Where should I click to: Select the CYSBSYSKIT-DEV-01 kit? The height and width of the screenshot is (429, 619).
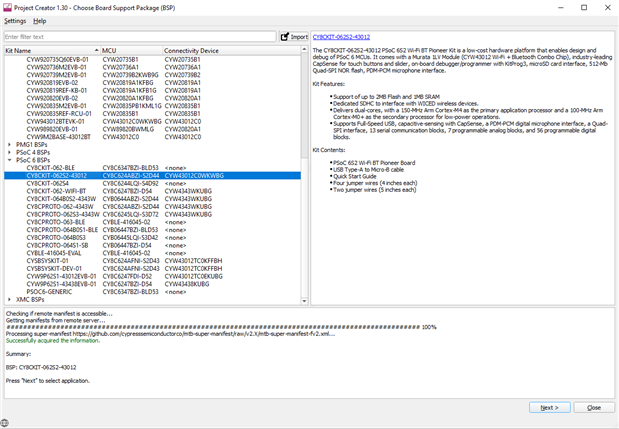(x=152, y=268)
